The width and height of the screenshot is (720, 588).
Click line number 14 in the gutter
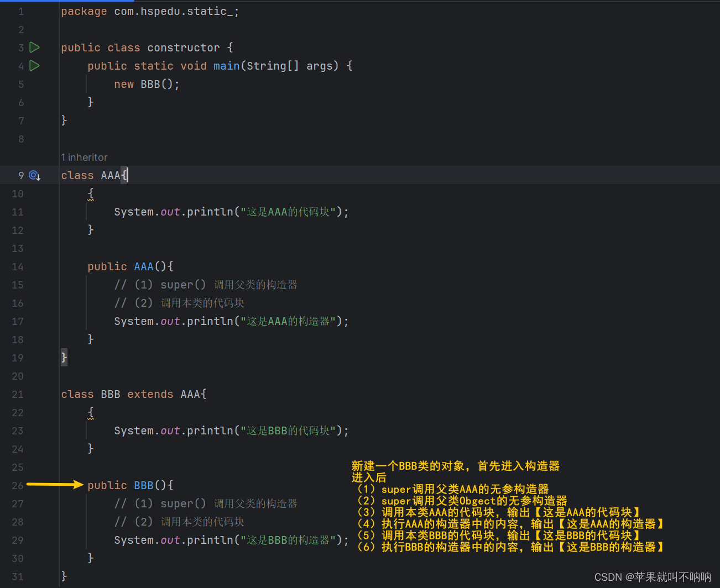coord(18,267)
